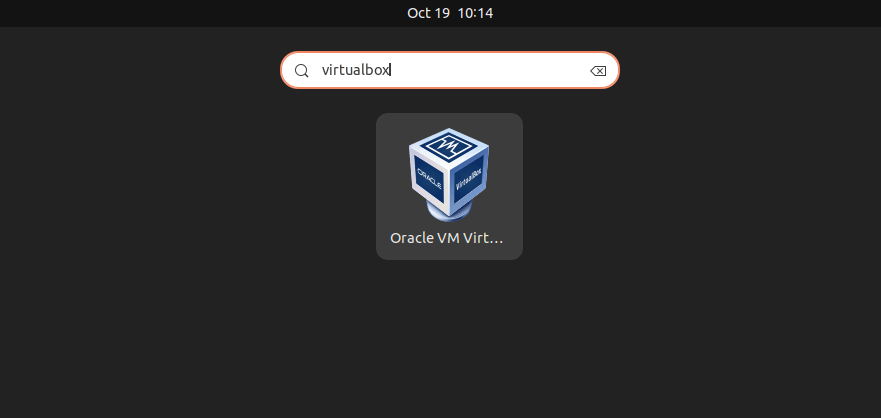
Task: Click the blank area left of the search box
Action: point(140,70)
